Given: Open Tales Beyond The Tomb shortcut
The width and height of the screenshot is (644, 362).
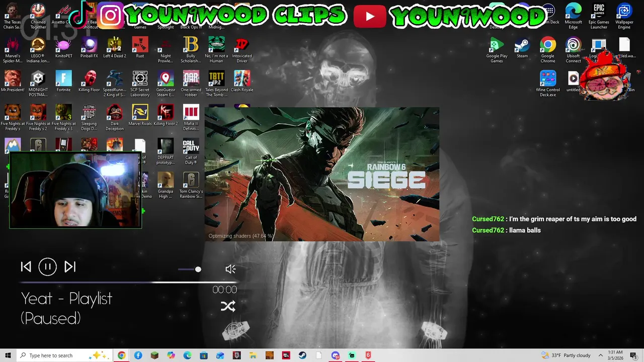Looking at the screenshot, I should click(216, 84).
